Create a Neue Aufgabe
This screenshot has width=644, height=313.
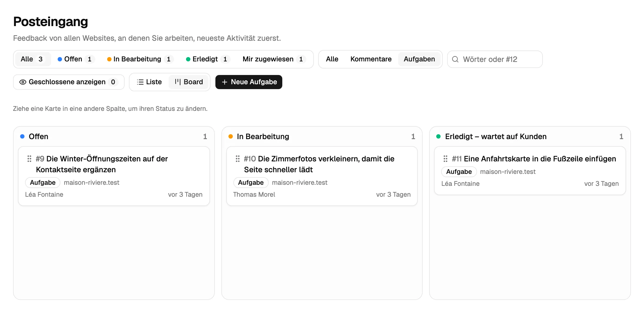point(249,82)
